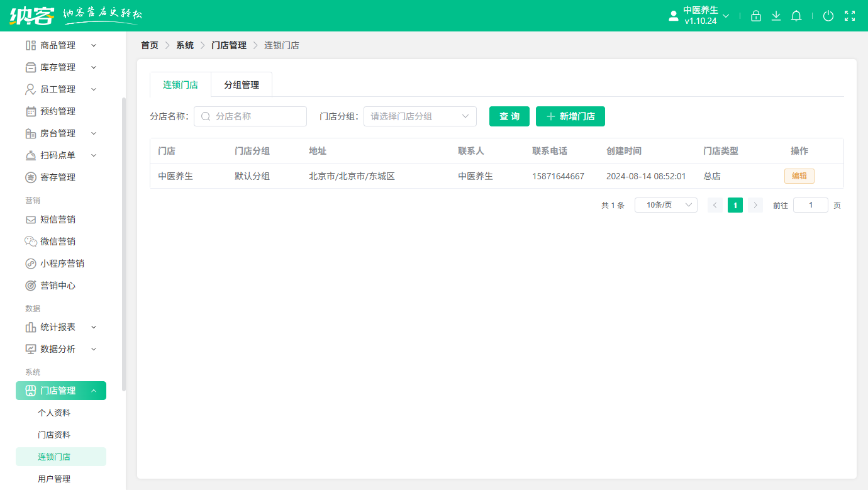
Task: Open the 10条/页 page size dropdown
Action: click(666, 205)
